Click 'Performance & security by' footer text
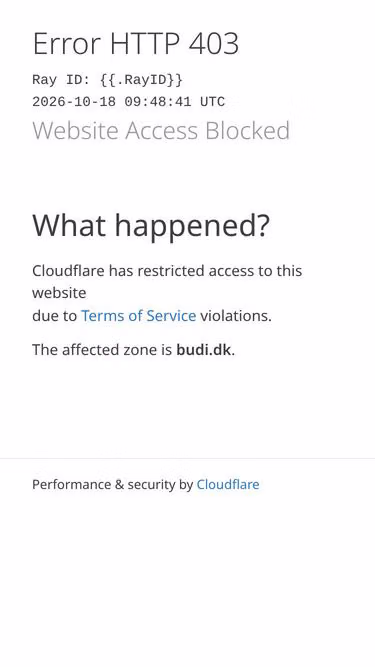Image resolution: width=375 pixels, height=667 pixels. click(113, 485)
